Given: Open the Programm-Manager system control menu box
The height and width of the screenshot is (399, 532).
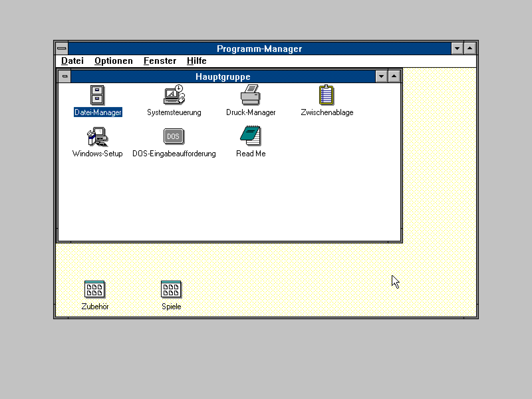Looking at the screenshot, I should pyautogui.click(x=62, y=49).
